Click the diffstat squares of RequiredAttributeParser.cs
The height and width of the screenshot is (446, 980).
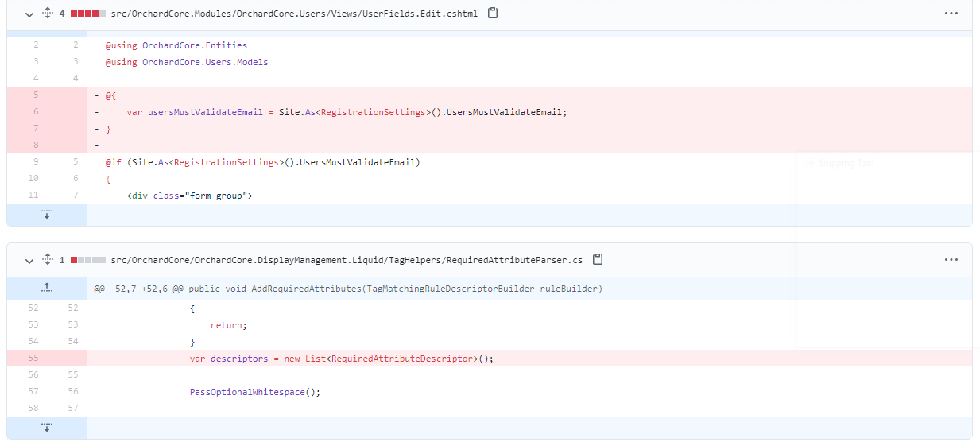coord(88,260)
